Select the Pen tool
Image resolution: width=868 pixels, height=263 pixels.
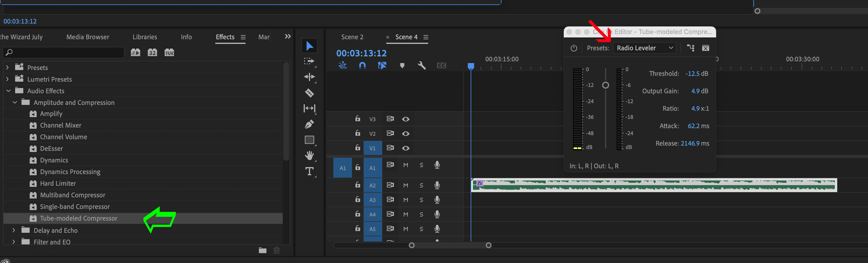point(309,124)
